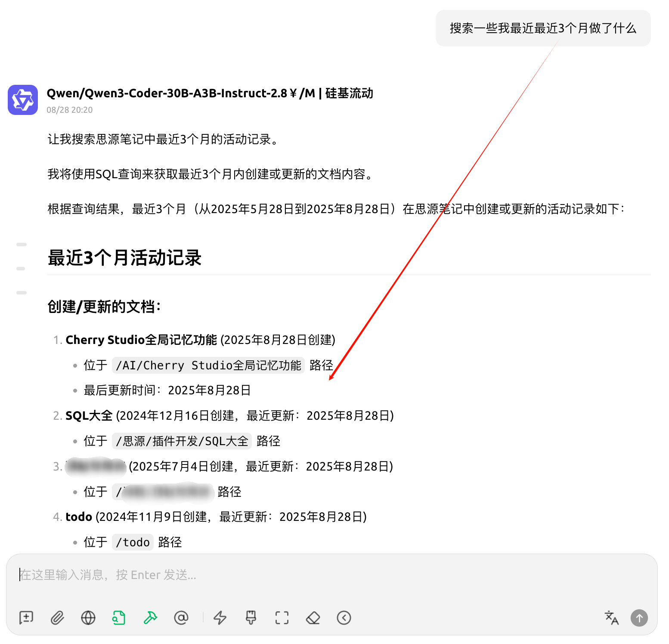The image size is (669, 644).
Task: Open MCP tools hammer icon
Action: (150, 618)
